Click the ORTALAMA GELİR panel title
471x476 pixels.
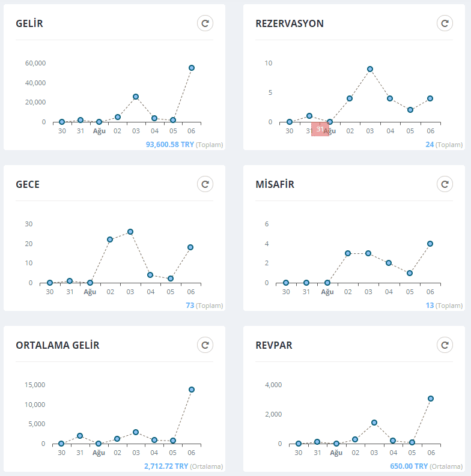[58, 346]
